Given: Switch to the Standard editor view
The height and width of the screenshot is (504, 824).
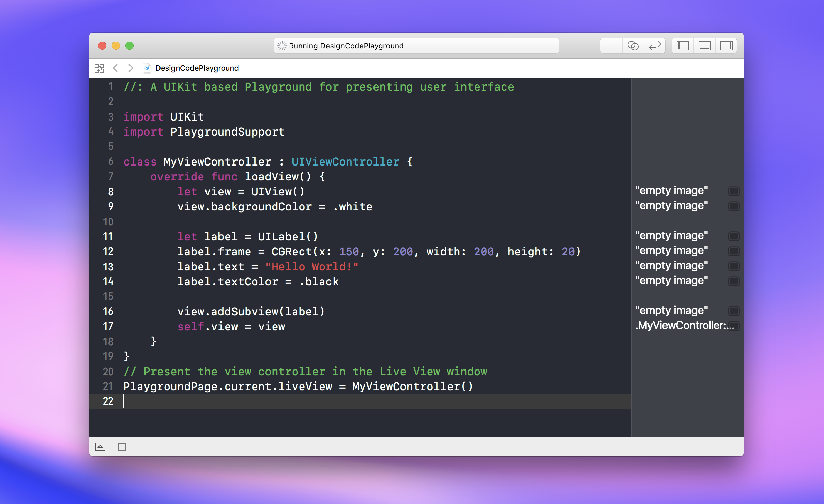Looking at the screenshot, I should pos(611,46).
